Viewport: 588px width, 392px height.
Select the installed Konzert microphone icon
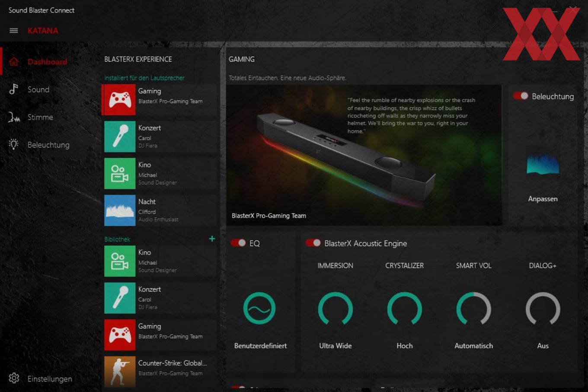click(120, 137)
